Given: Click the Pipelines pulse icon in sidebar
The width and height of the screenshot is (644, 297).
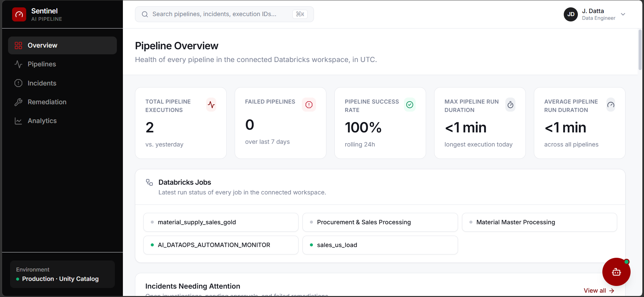Looking at the screenshot, I should click(18, 64).
